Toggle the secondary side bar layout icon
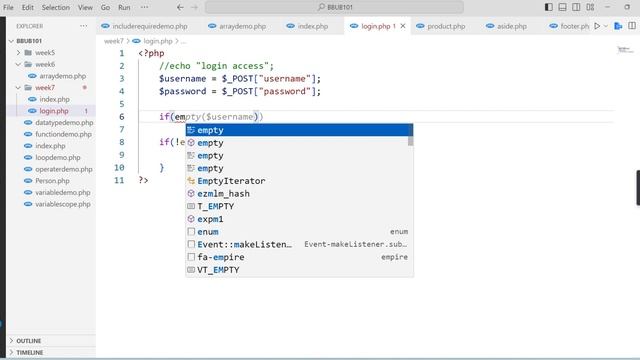 (x=576, y=7)
